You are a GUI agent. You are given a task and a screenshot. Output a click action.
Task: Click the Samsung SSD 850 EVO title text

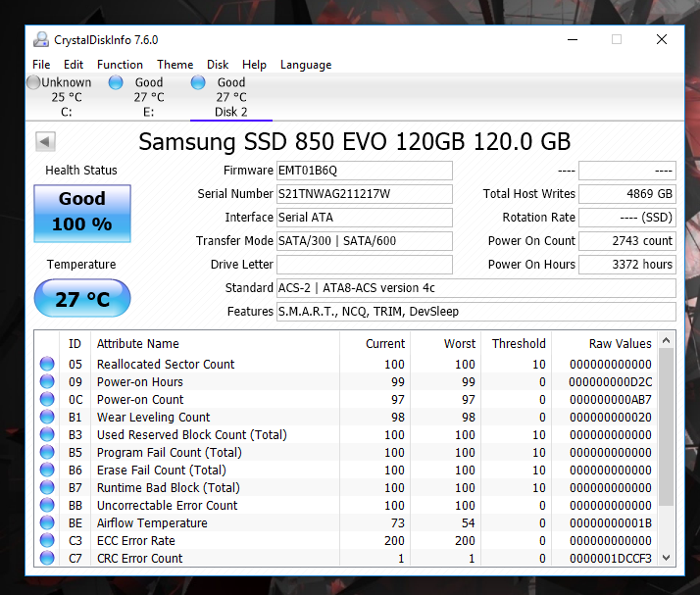(x=355, y=141)
